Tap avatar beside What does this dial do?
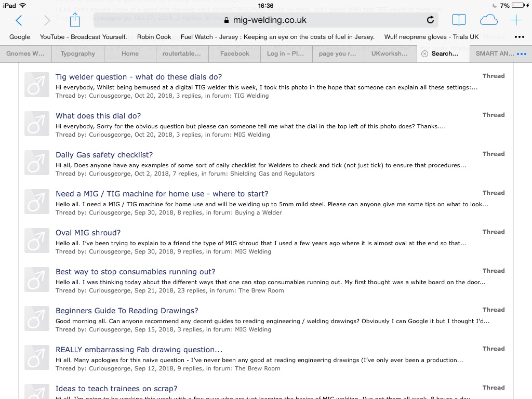The height and width of the screenshot is (399, 532). pyautogui.click(x=37, y=124)
